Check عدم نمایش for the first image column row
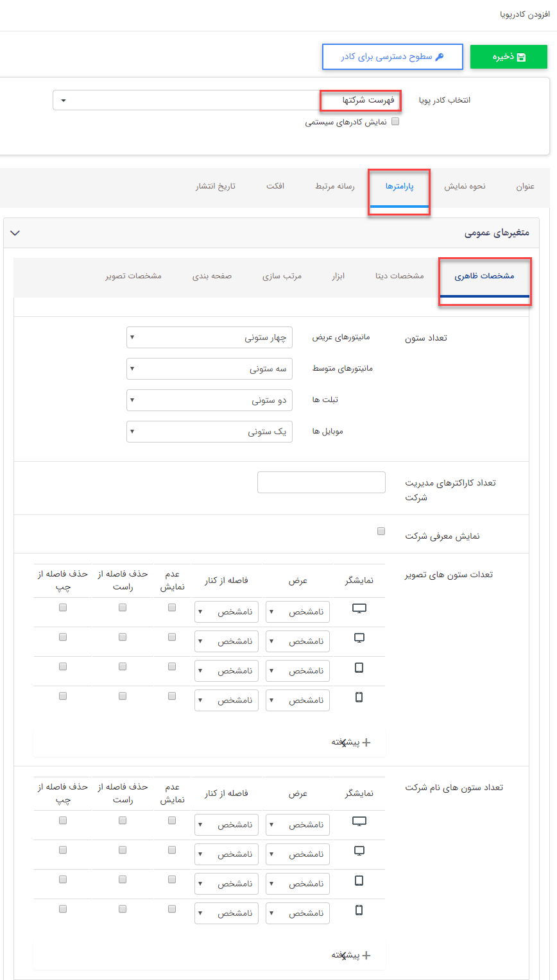 (x=171, y=607)
